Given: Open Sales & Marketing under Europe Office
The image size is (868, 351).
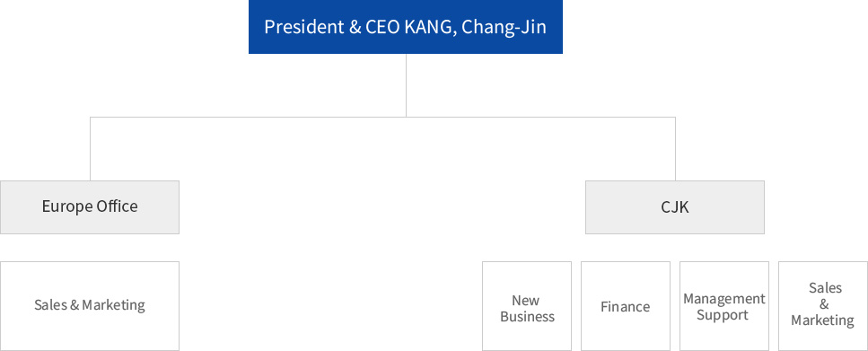Looking at the screenshot, I should pos(90,305).
